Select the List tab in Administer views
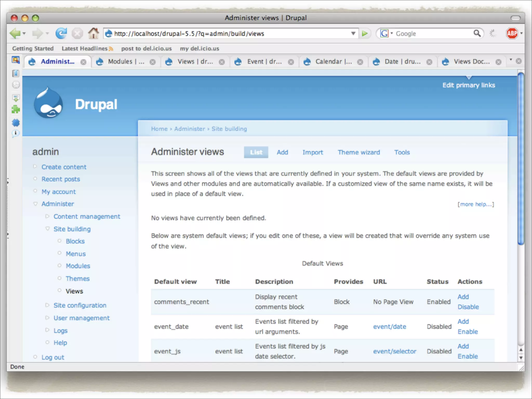532x399 pixels. (256, 152)
